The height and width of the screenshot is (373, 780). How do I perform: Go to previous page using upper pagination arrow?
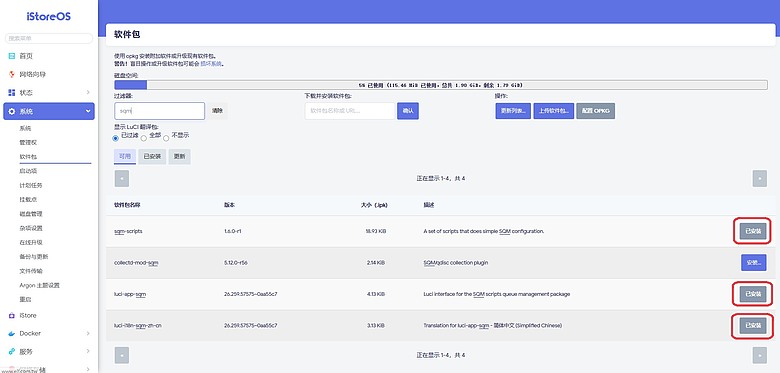point(122,178)
